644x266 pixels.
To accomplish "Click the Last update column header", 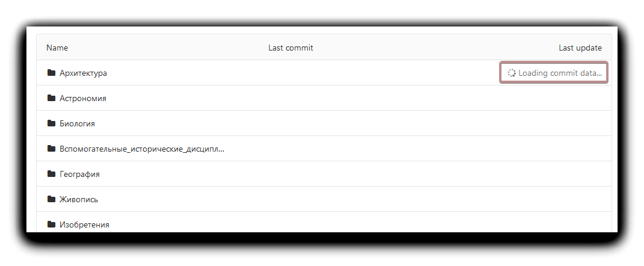I will [580, 48].
